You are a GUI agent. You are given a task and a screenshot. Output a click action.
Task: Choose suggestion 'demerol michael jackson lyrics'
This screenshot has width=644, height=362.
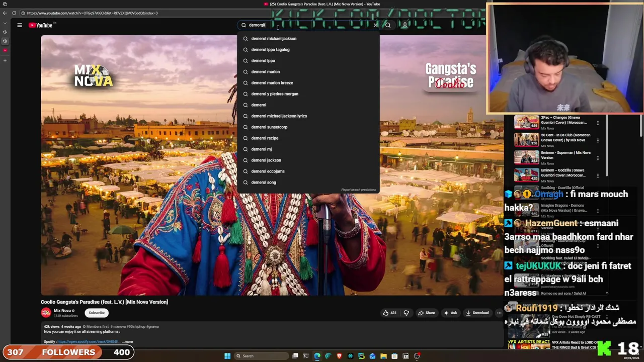click(x=308, y=116)
